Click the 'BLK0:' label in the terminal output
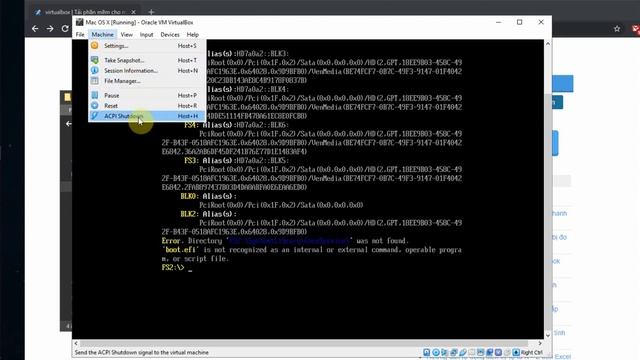The image size is (640, 360). coord(190,196)
